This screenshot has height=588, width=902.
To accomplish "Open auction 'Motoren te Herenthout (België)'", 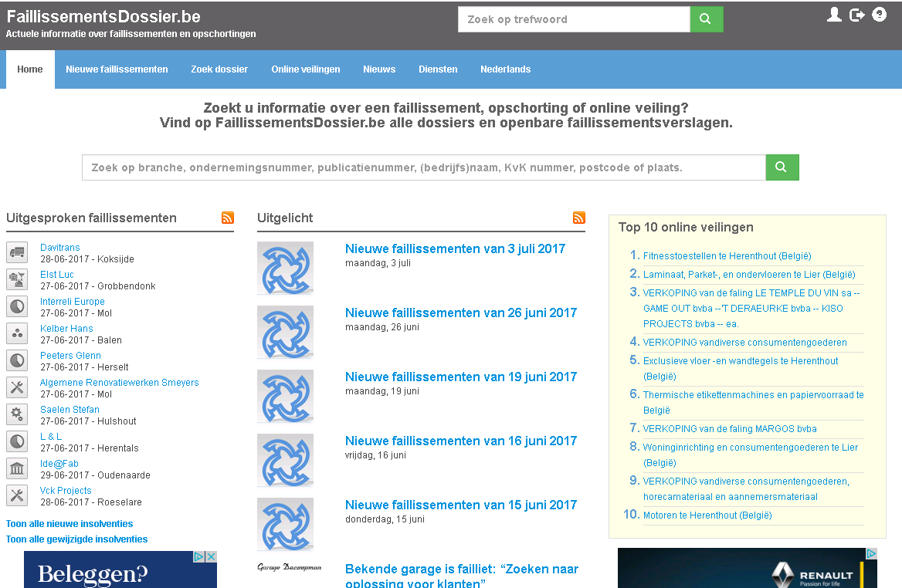I will tap(707, 515).
